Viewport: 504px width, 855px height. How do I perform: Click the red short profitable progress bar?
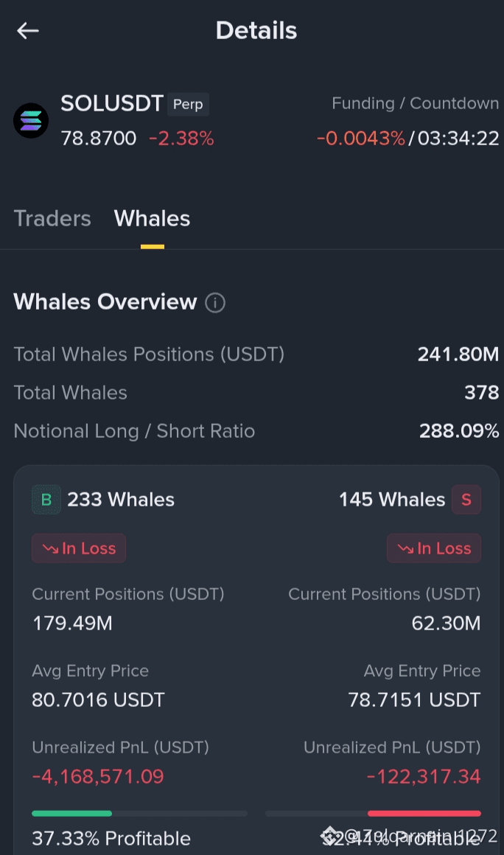[424, 813]
